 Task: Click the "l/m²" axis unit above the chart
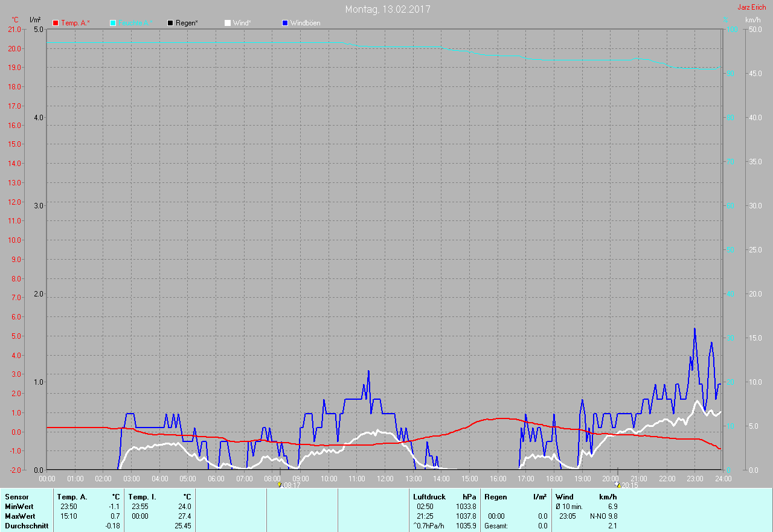pos(35,20)
